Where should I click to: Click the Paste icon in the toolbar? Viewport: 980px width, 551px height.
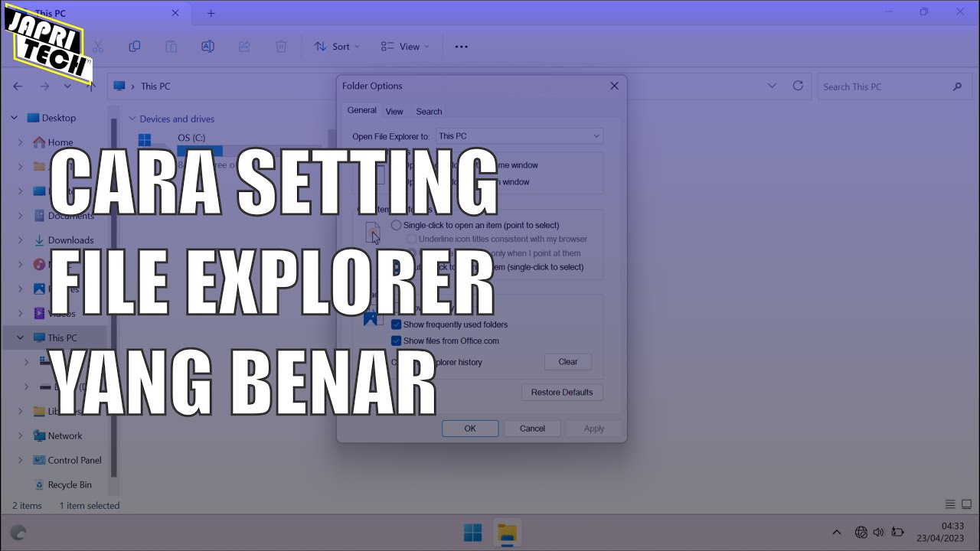171,47
